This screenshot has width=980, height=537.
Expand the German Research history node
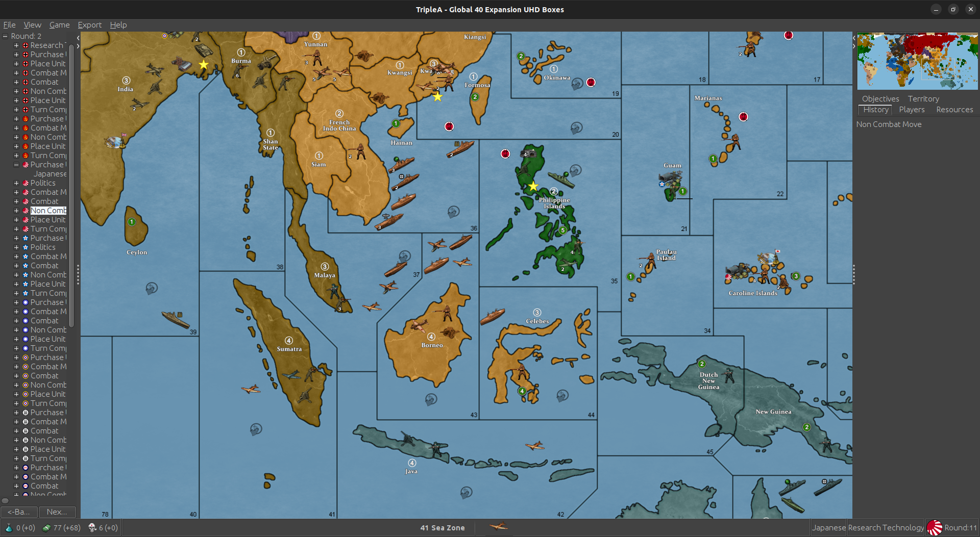pos(16,45)
